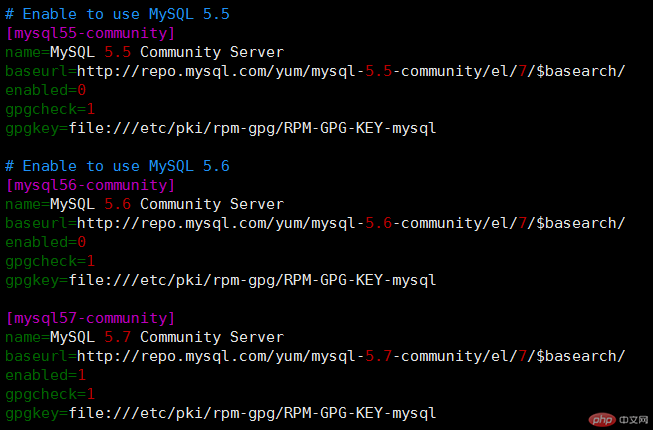The width and height of the screenshot is (653, 430).
Task: Place cursor on enabled=1 under mysql57-community
Action: click(x=45, y=375)
